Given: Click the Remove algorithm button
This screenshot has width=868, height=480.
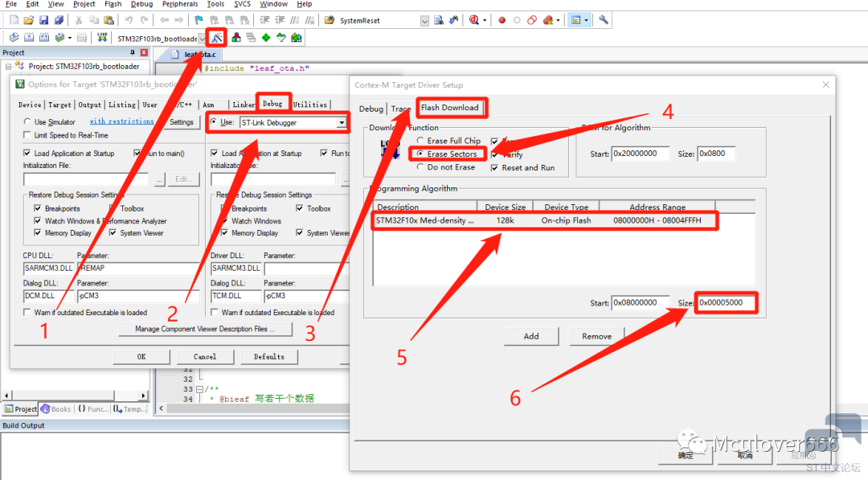Looking at the screenshot, I should pyautogui.click(x=596, y=336).
